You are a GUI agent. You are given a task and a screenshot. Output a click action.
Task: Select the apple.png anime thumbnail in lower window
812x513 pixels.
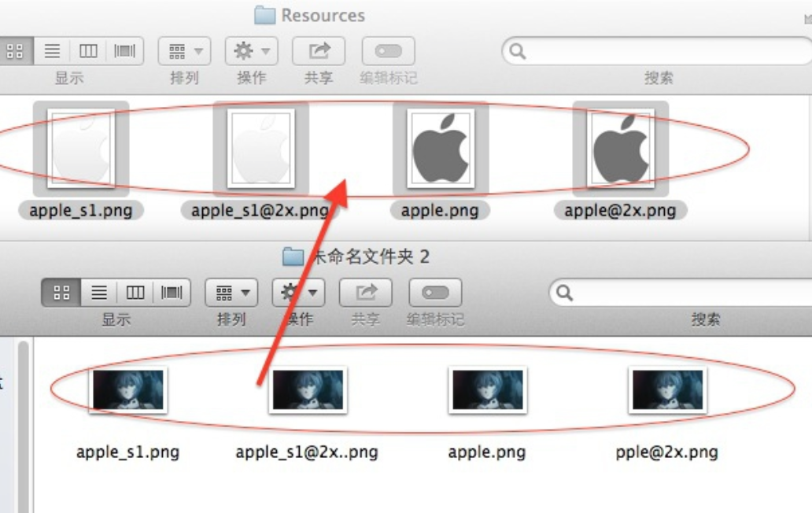(x=488, y=389)
